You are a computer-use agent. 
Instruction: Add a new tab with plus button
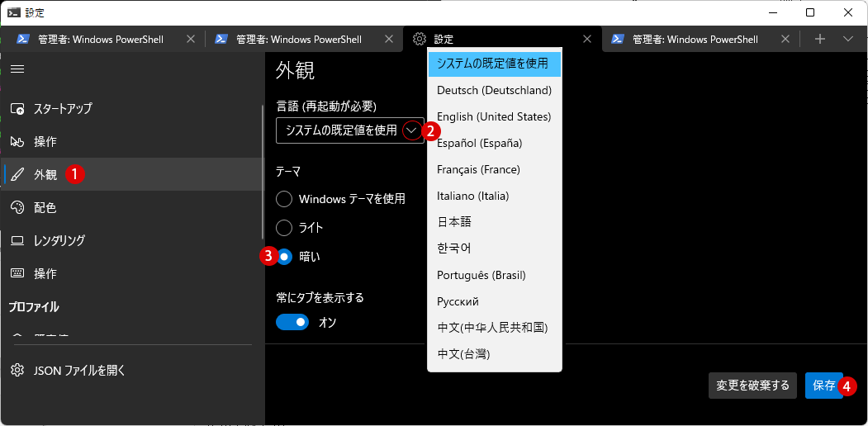click(x=820, y=39)
